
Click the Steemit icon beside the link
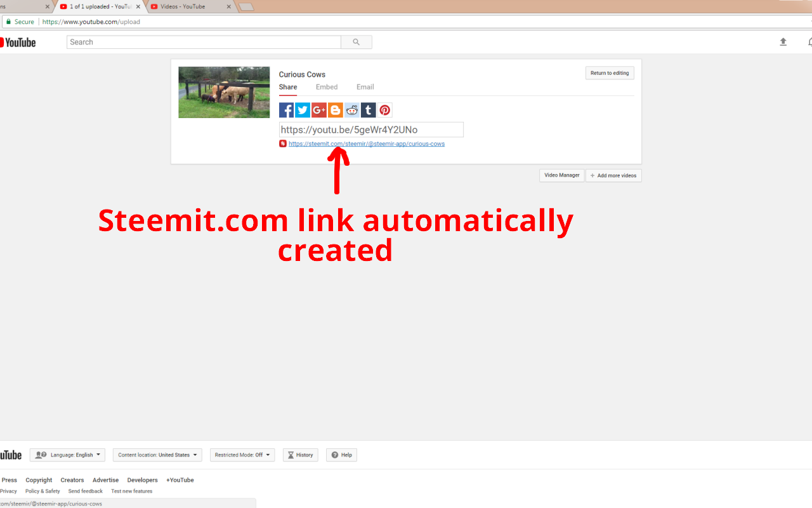coord(282,143)
